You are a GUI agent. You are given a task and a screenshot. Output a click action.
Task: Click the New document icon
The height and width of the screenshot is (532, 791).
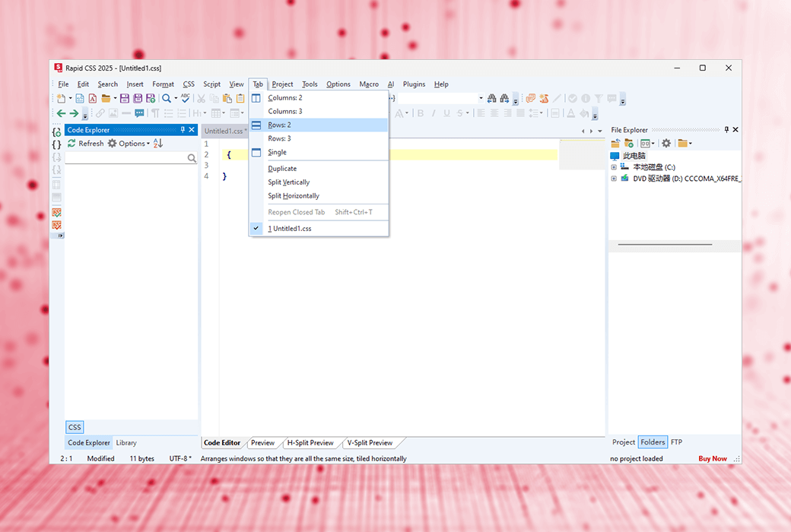(61, 98)
